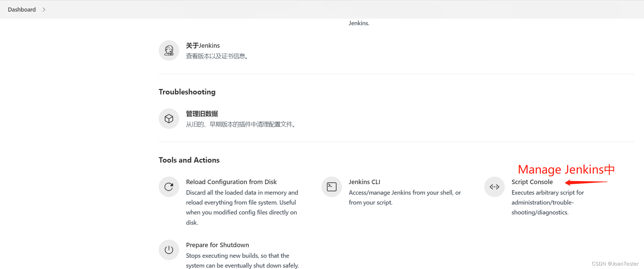This screenshot has height=269, width=644.
Task: Click the text 'Discard all the loaded data in memory'
Action: click(x=237, y=193)
